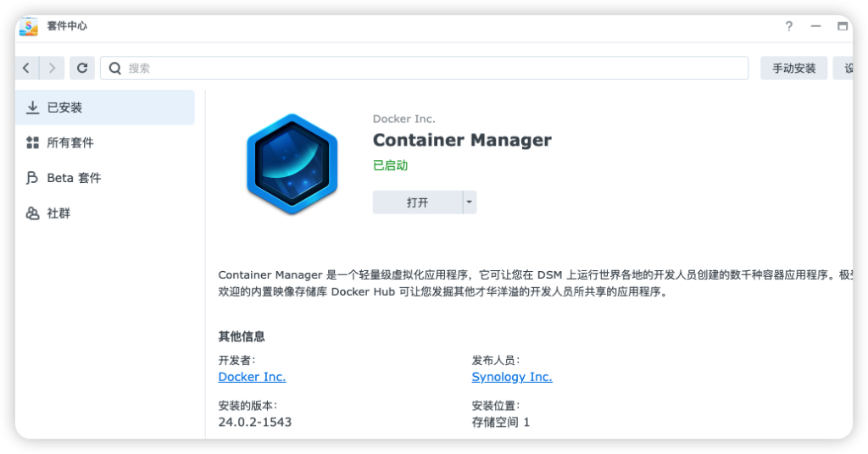Viewport: 868px width, 454px height.
Task: Click the 套件中心 window title text
Action: [67, 26]
